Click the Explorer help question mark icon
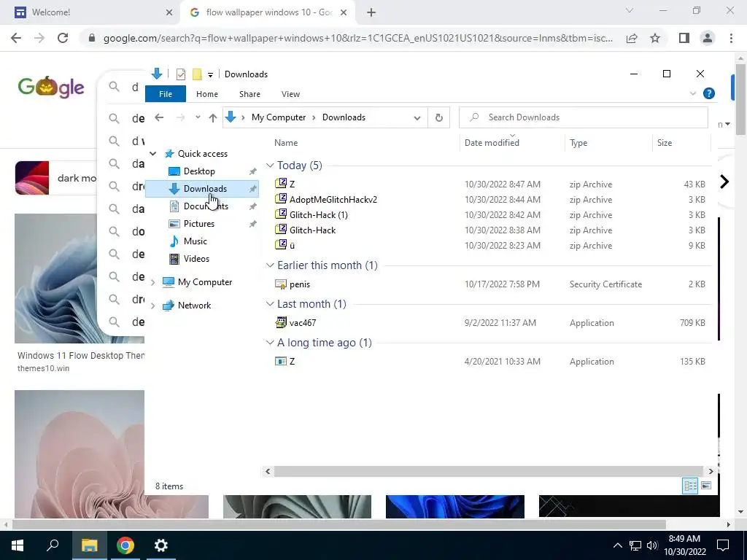This screenshot has width=747, height=560. [709, 93]
